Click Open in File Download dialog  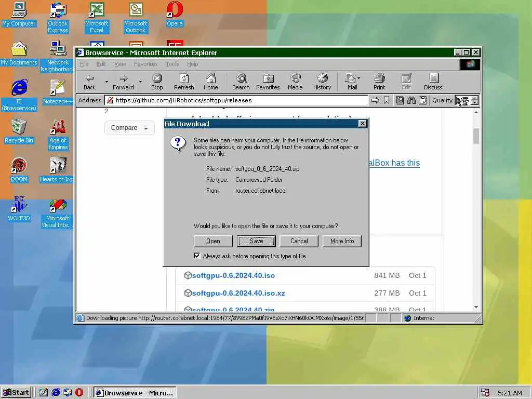[x=213, y=241]
